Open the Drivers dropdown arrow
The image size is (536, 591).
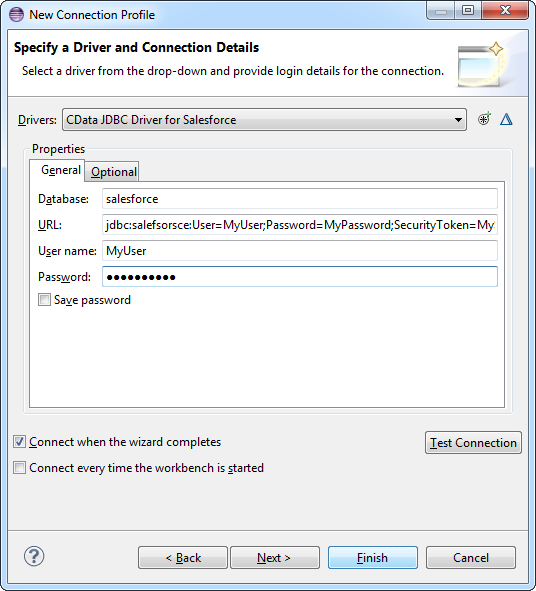458,120
